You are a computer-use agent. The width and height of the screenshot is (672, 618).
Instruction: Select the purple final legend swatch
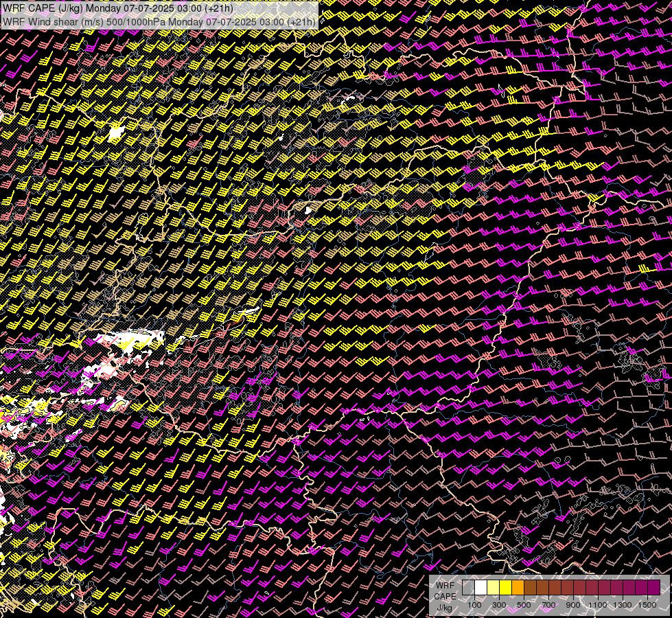click(654, 588)
